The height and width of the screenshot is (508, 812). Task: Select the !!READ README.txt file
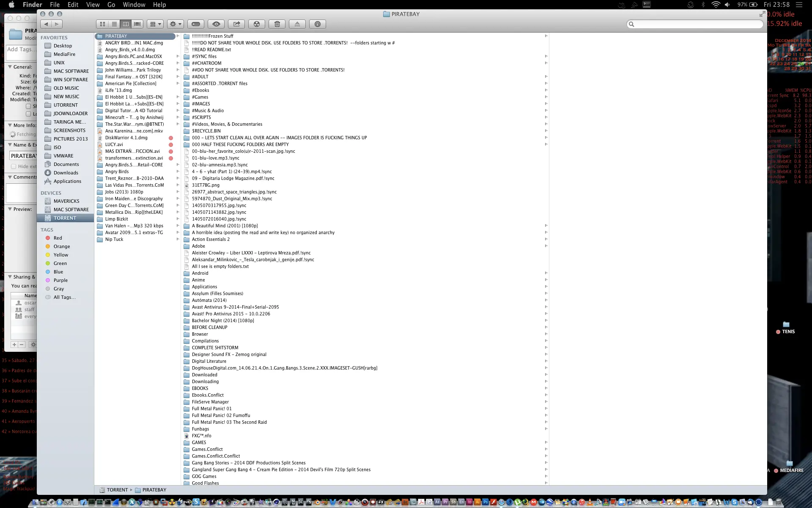[x=211, y=50]
